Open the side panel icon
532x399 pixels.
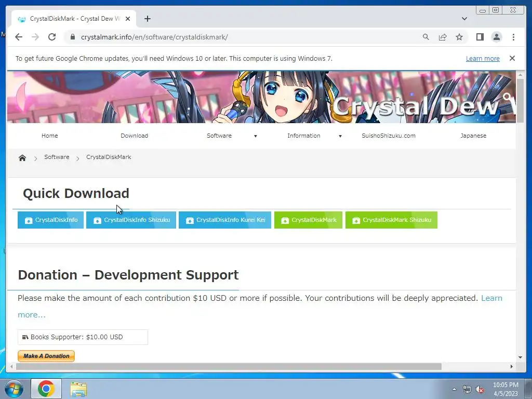(x=480, y=37)
